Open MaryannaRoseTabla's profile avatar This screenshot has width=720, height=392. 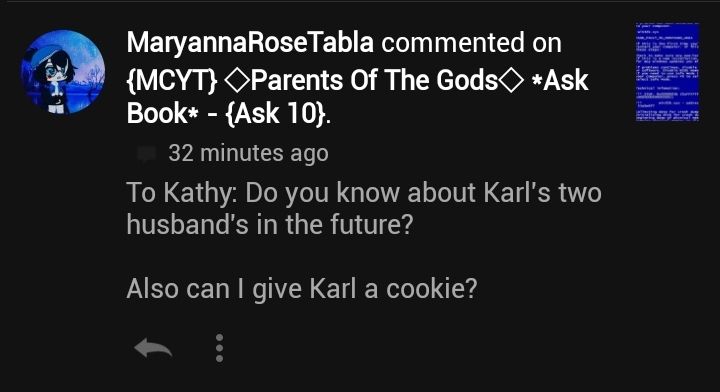click(x=63, y=72)
